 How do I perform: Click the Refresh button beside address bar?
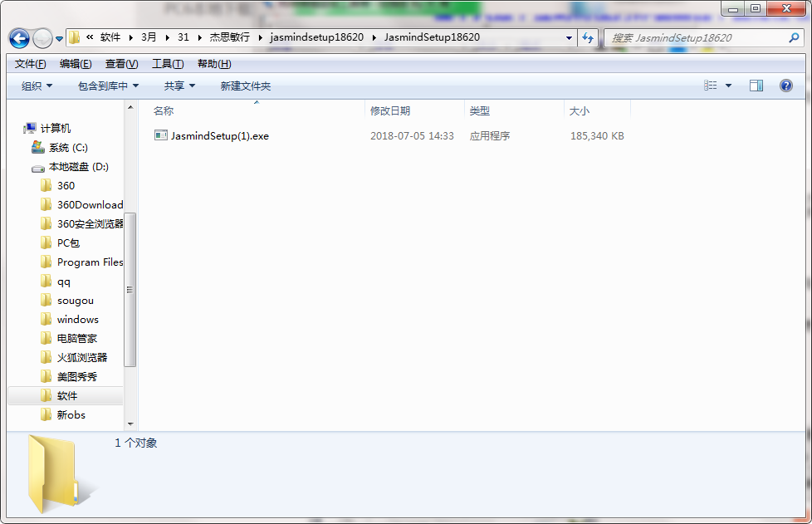pyautogui.click(x=589, y=37)
